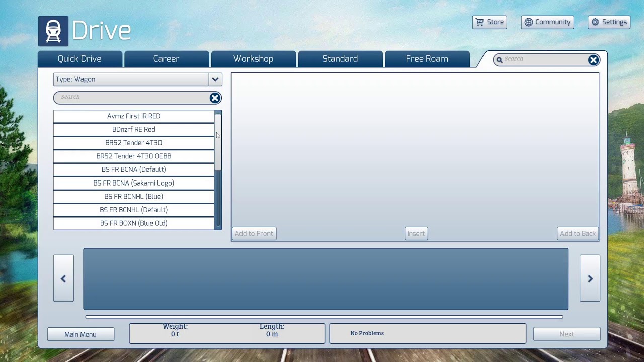The width and height of the screenshot is (644, 362).
Task: Select the Free Roam tab
Action: pyautogui.click(x=427, y=59)
